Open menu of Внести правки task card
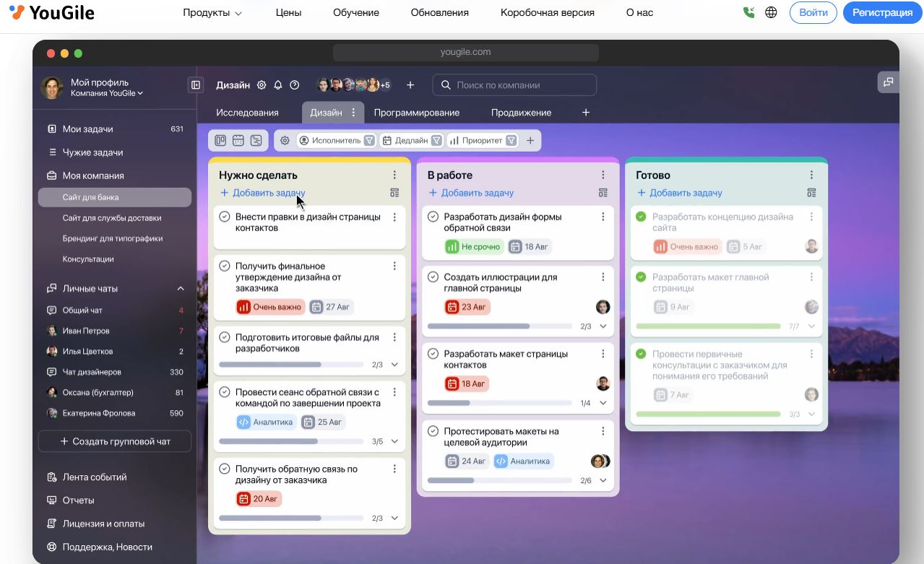The image size is (924, 564). point(394,217)
